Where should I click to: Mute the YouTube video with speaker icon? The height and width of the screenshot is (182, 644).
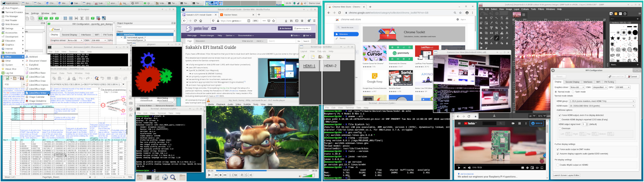coord(469,168)
